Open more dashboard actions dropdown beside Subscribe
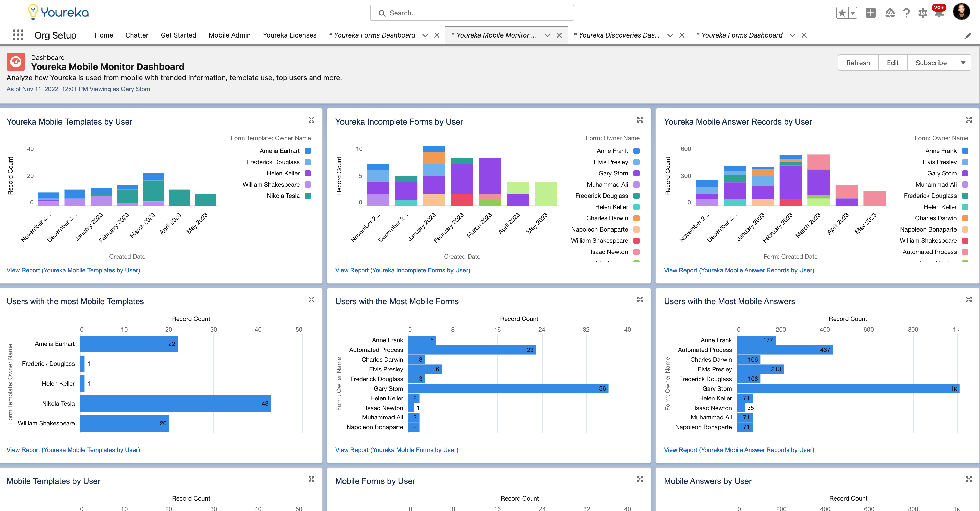The image size is (980, 511). tap(963, 63)
